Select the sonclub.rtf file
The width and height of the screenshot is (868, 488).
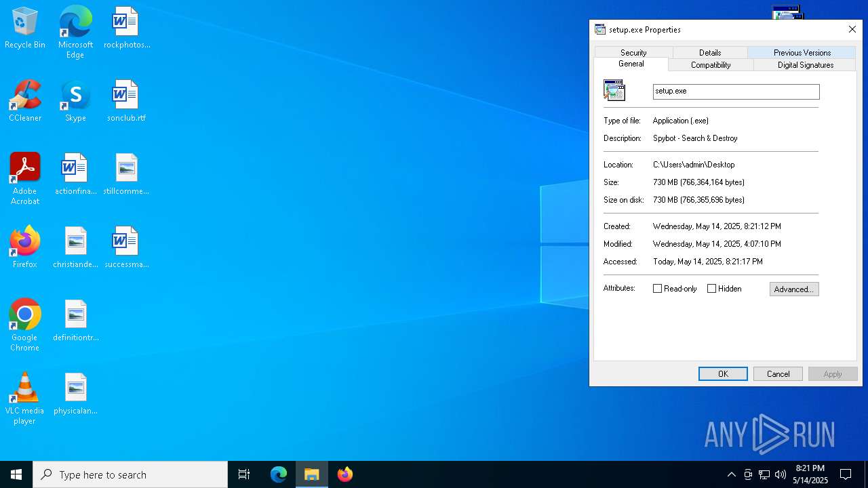[x=126, y=96]
